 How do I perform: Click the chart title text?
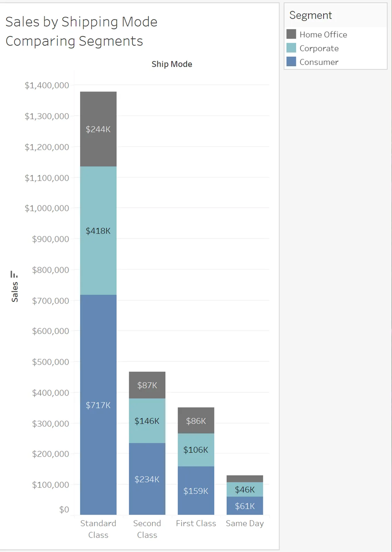[81, 31]
